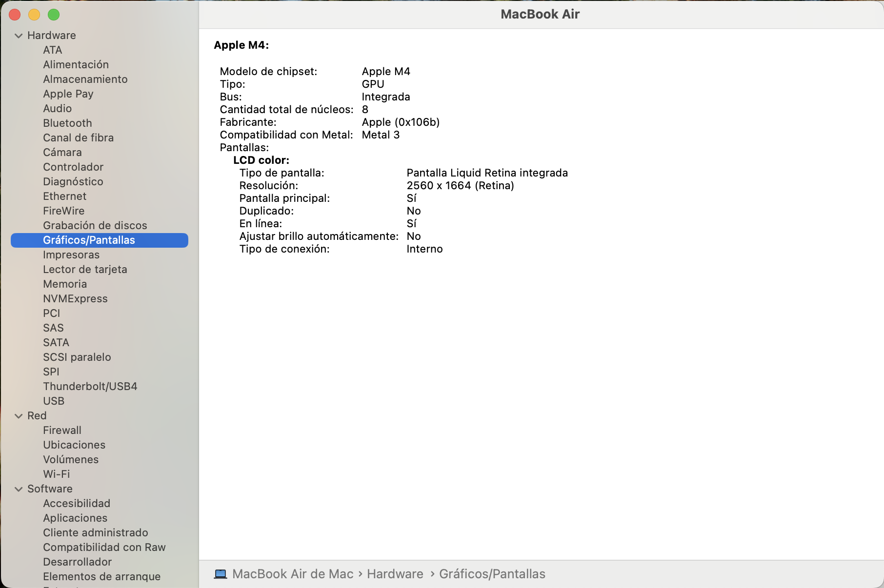Open the Impresoras section
884x588 pixels.
71,255
